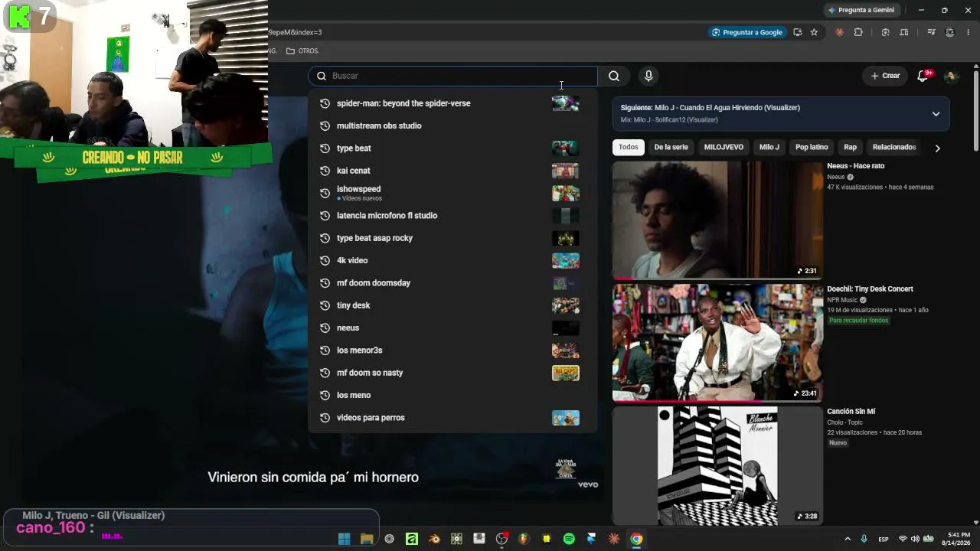Choose suggestion 'mf doom doomsday'
Viewport: 980px width, 551px height.
click(452, 283)
